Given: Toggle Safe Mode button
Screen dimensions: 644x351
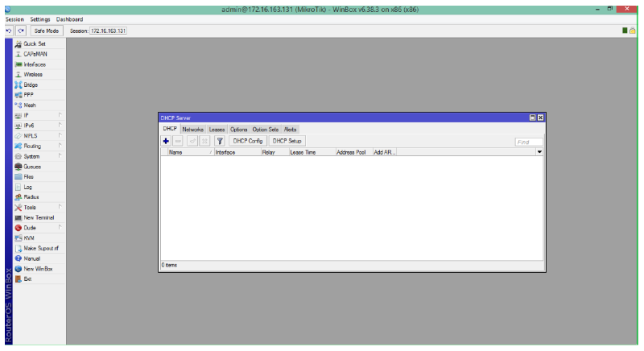Looking at the screenshot, I should pos(47,31).
